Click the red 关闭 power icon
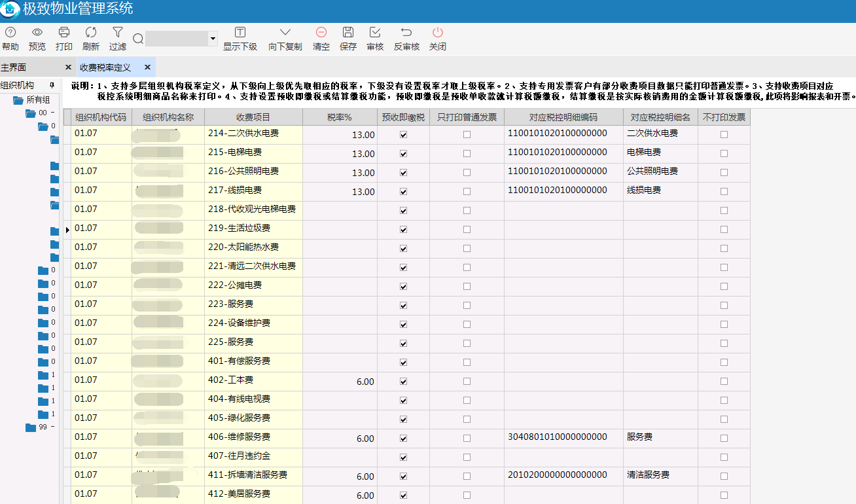 (438, 32)
